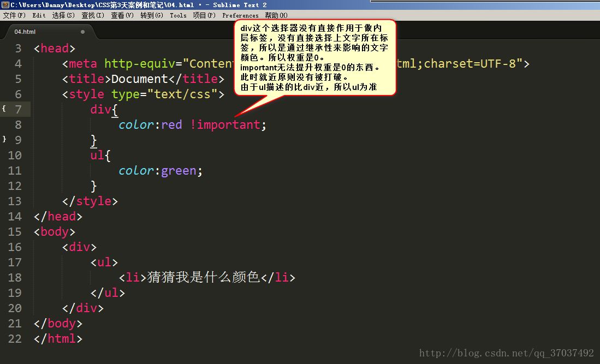Click the color property on line 8
This screenshot has width=600, height=364.
(136, 125)
